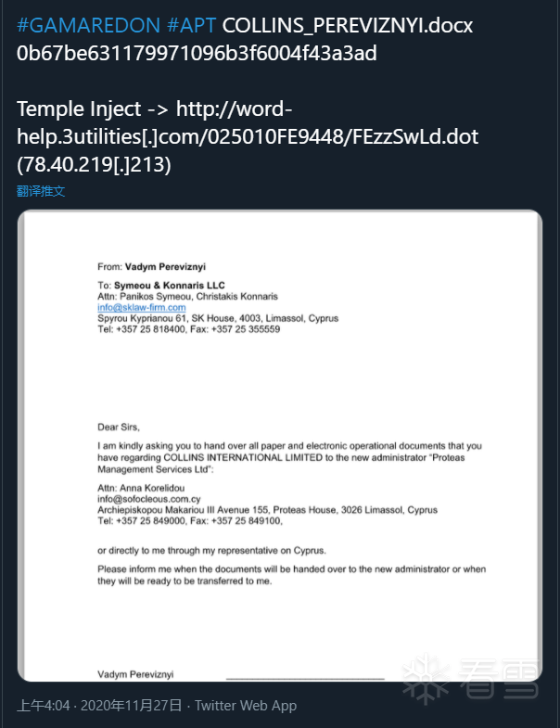560x728 pixels.
Task: Click the info@sklaw-firm.com email link
Action: [142, 307]
